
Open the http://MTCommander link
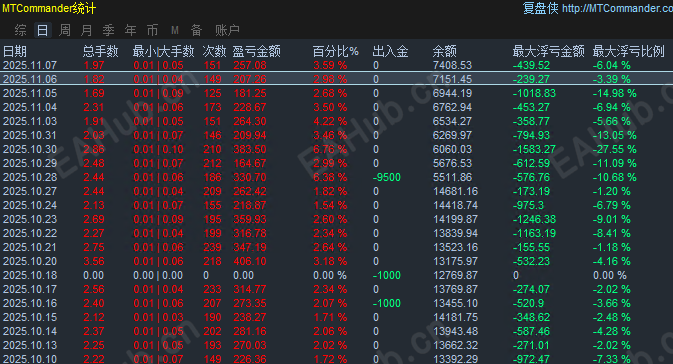[x=617, y=8]
